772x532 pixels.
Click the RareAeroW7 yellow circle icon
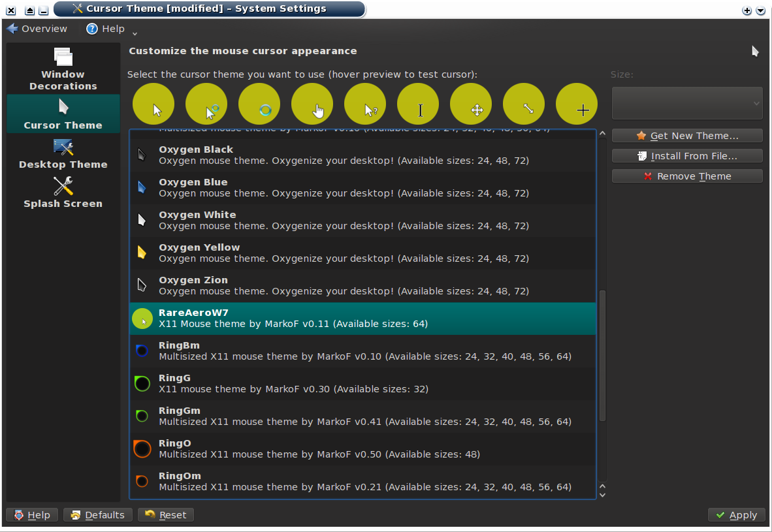142,319
